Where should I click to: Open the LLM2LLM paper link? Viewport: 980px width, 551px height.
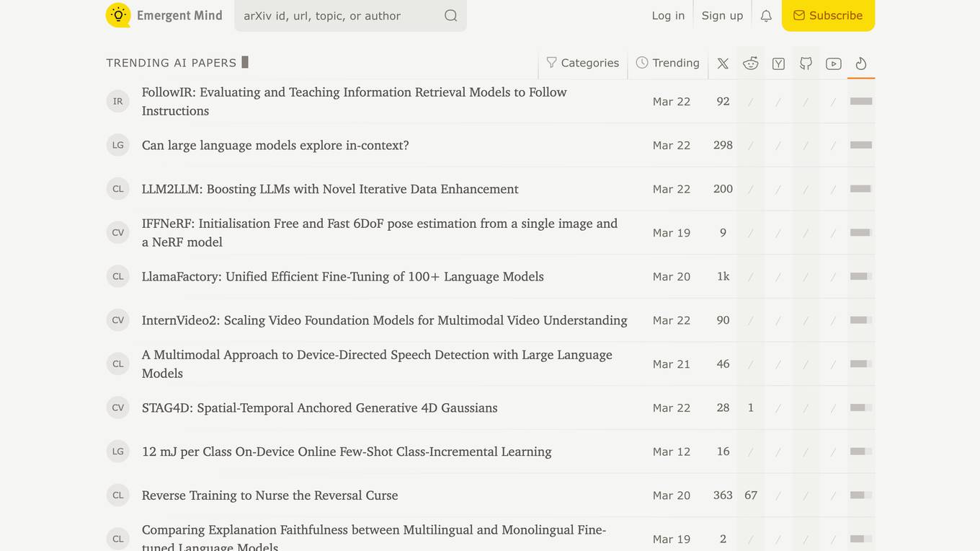(330, 189)
